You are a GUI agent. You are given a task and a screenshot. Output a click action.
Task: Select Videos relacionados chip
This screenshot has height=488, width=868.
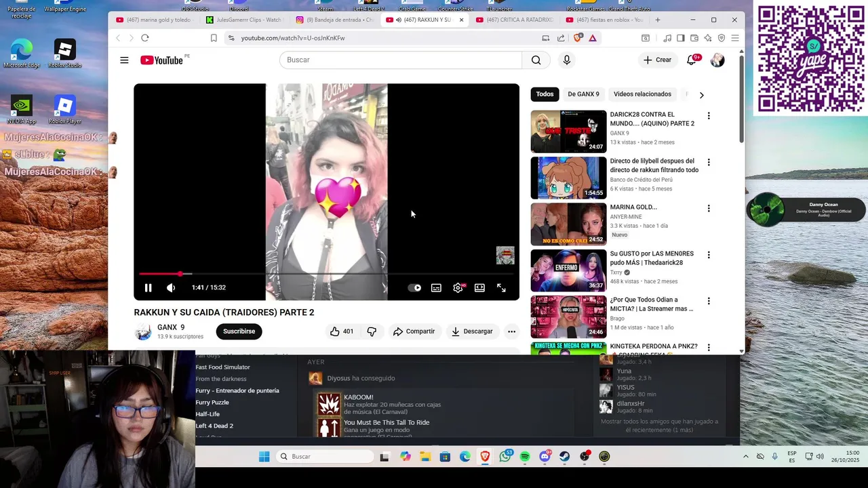[x=642, y=94]
